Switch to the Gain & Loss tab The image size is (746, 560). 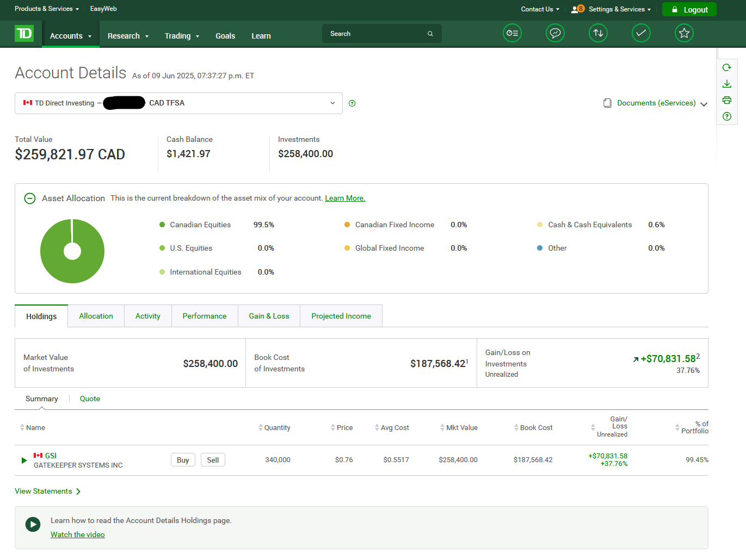269,316
